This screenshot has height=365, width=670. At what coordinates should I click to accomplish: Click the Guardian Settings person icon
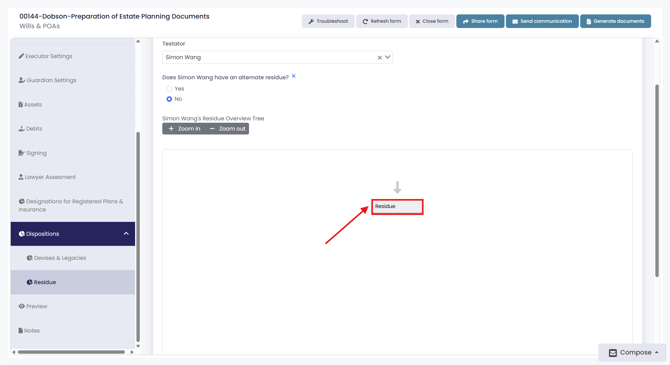pyautogui.click(x=21, y=80)
